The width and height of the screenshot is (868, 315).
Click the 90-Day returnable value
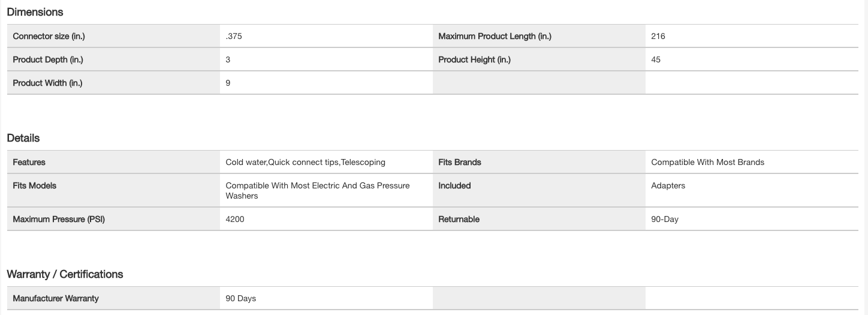(664, 219)
